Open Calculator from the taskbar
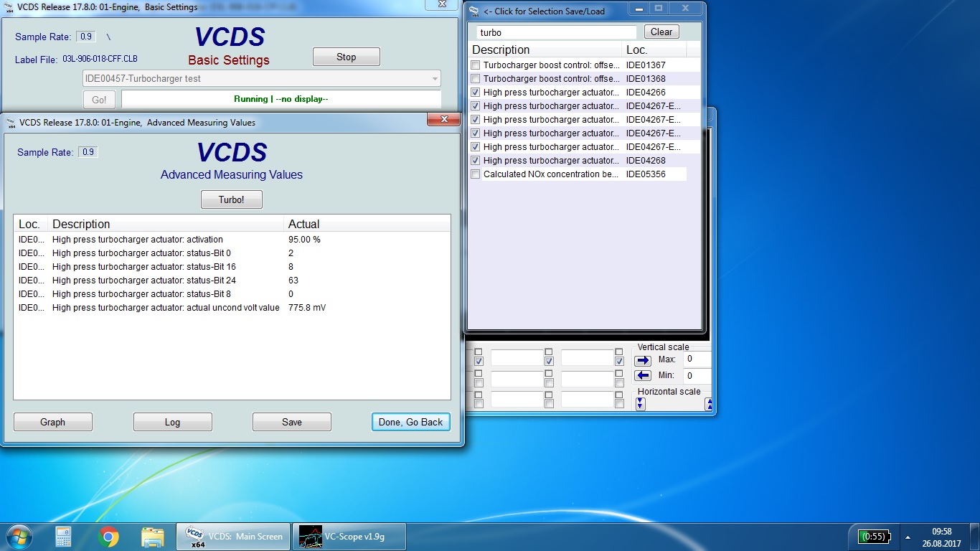The width and height of the screenshot is (980, 551). (x=64, y=537)
